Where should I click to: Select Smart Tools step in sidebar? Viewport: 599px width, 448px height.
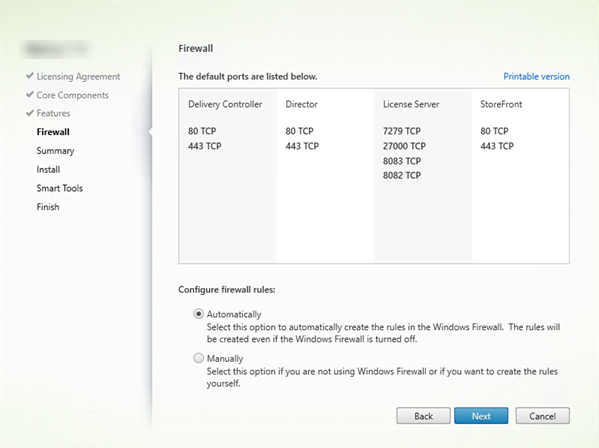[x=60, y=188]
